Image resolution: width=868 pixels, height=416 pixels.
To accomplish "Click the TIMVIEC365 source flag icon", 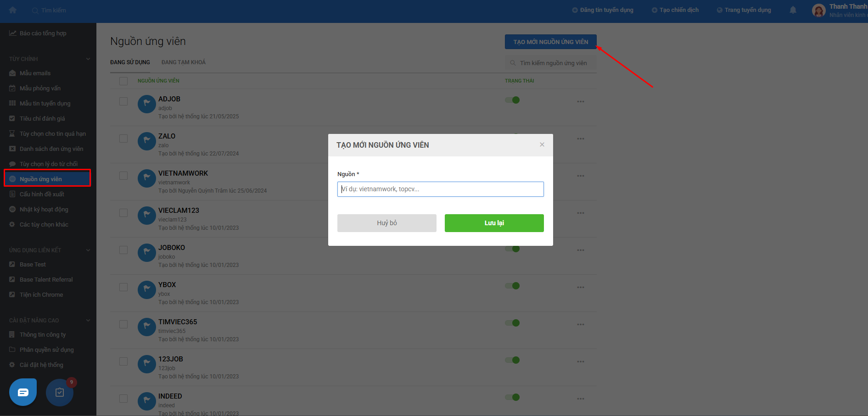I will [x=147, y=327].
